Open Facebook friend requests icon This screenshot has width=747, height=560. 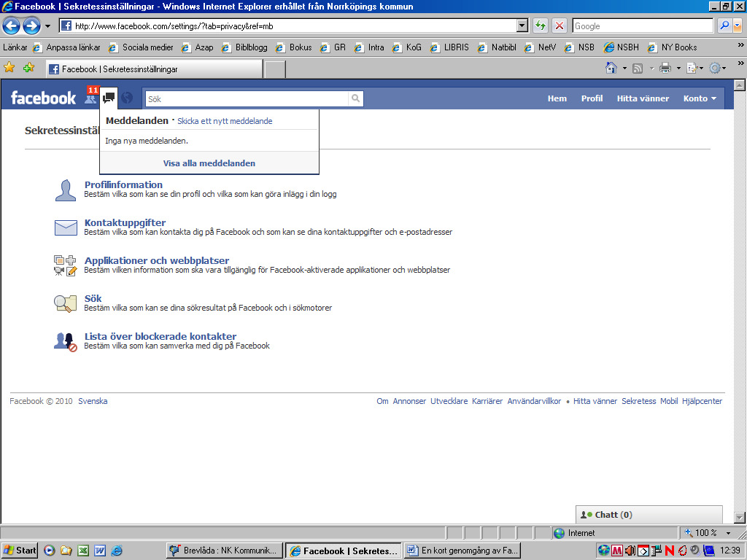coord(90,98)
